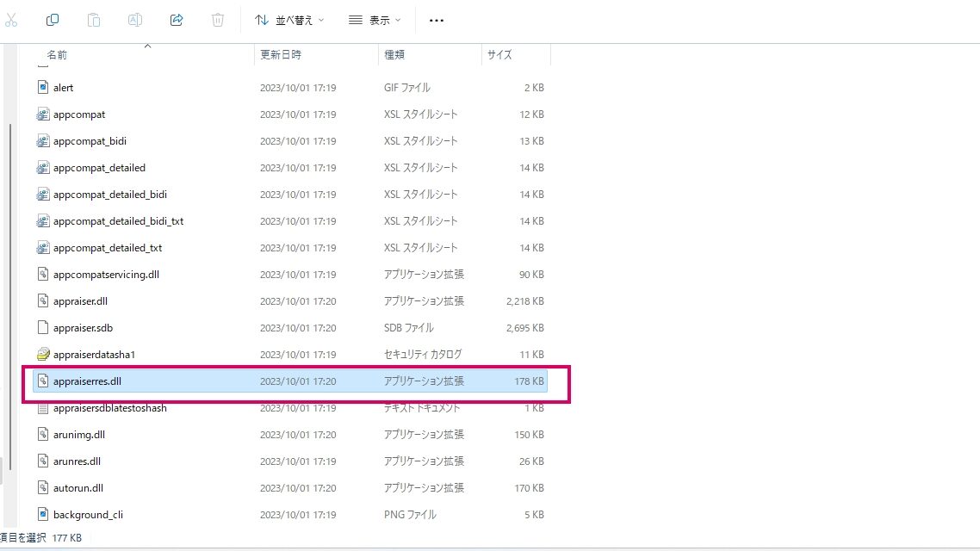The height and width of the screenshot is (551, 980).
Task: Click the テキスト ドキュメント type cell
Action: 422,408
